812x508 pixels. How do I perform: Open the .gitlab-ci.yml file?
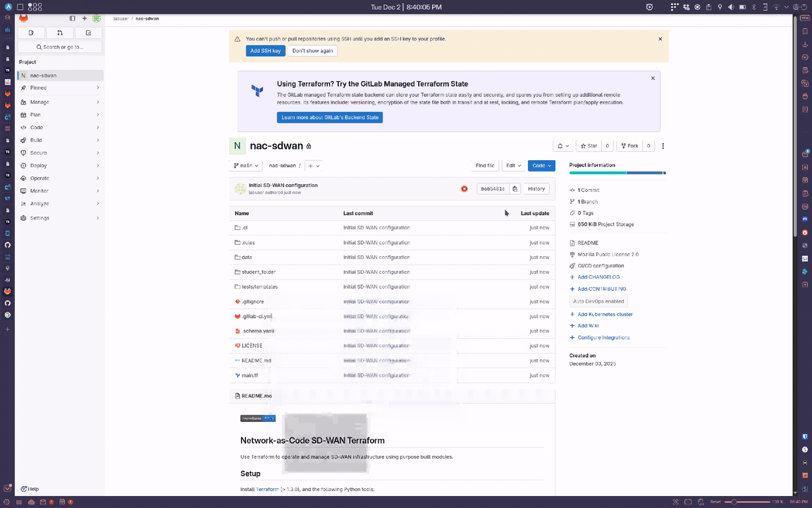[257, 316]
